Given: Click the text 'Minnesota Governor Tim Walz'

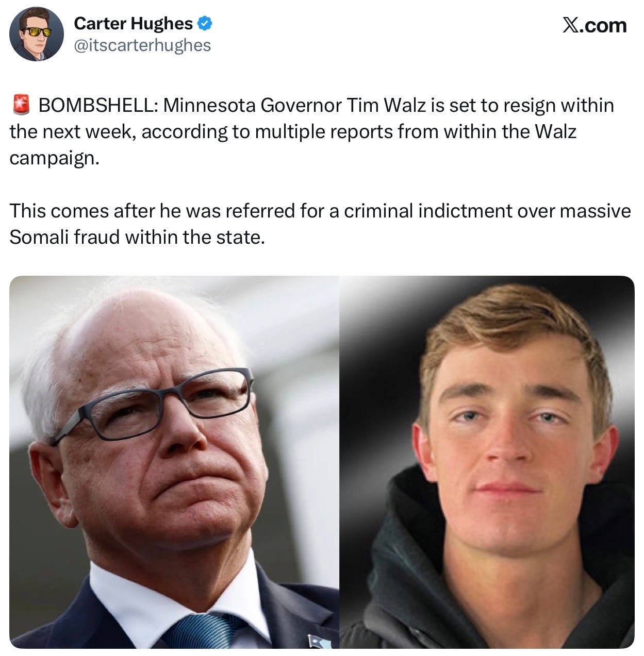Looking at the screenshot, I should coord(295,105).
